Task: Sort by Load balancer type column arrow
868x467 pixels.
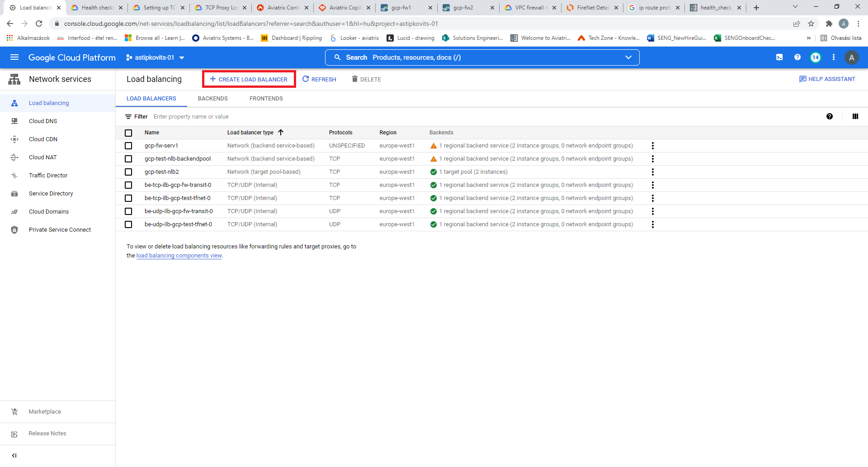Action: point(281,133)
